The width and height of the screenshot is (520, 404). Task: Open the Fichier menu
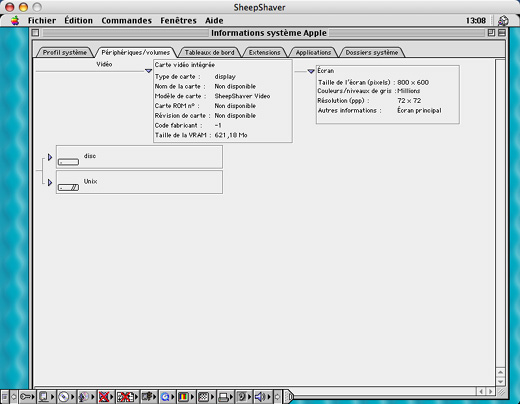[x=42, y=21]
